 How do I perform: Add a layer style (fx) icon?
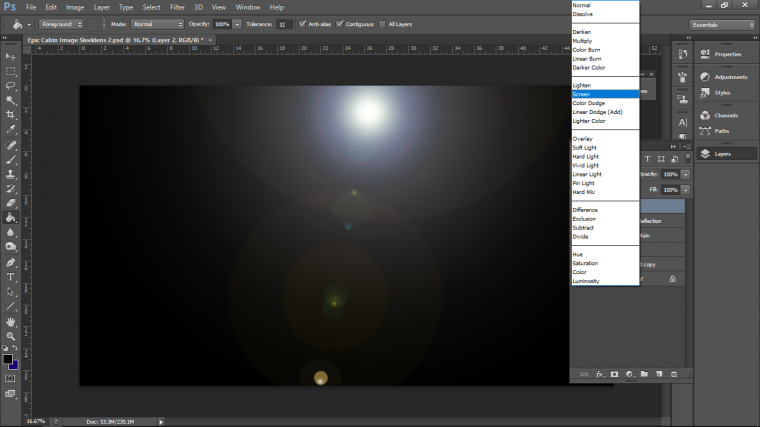(600, 374)
